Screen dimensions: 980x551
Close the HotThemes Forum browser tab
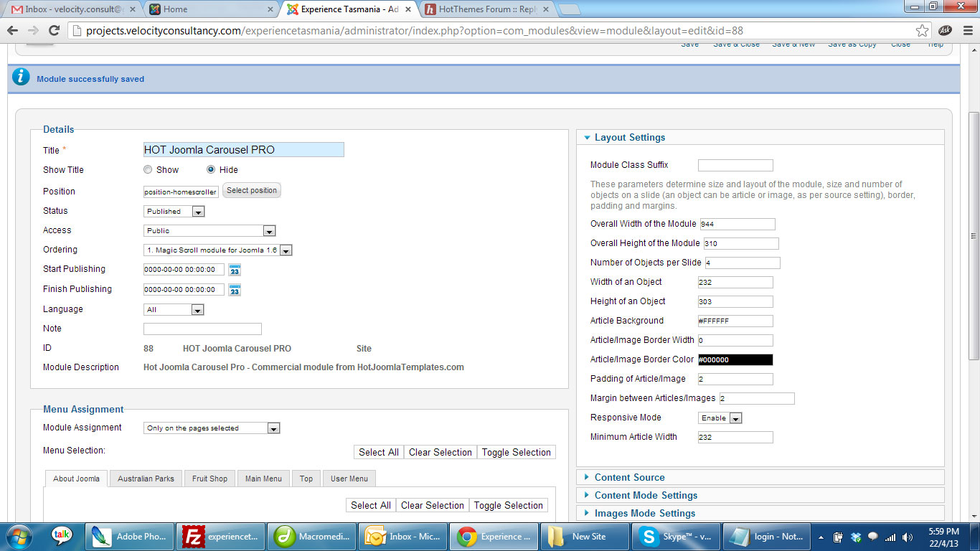click(545, 9)
